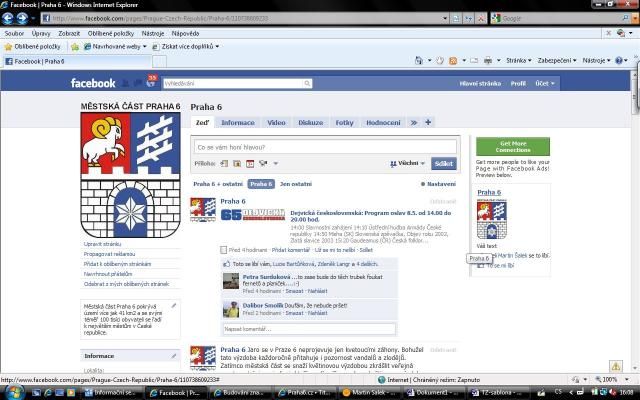Image resolution: width=640 pixels, height=400 pixels.
Task: Click the yellow warning icon in page corner
Action: 616,366
